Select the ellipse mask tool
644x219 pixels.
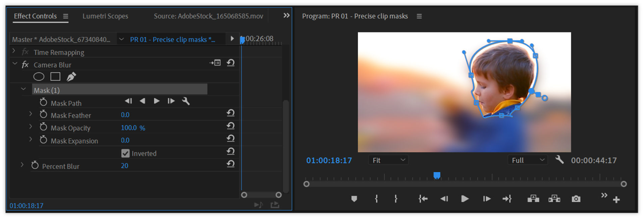click(x=39, y=77)
